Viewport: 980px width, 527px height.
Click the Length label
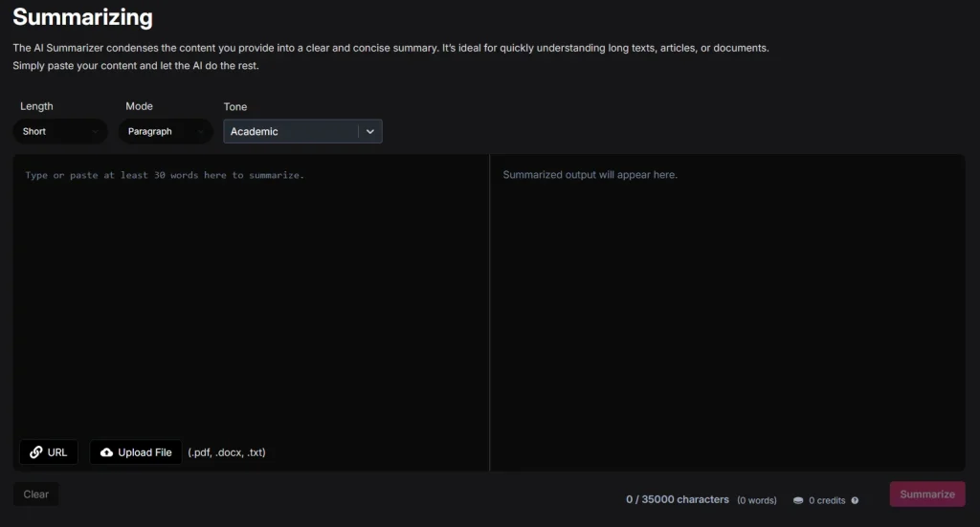(x=36, y=106)
